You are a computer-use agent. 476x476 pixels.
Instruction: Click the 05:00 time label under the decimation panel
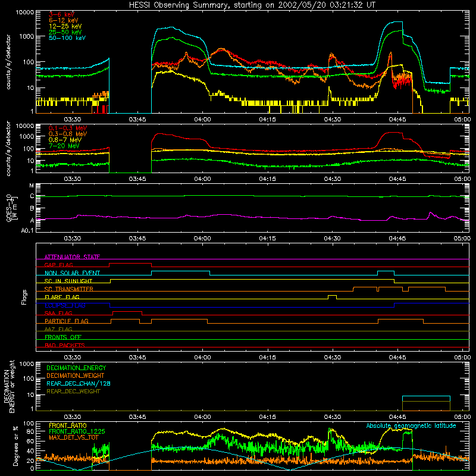[x=462, y=417]
